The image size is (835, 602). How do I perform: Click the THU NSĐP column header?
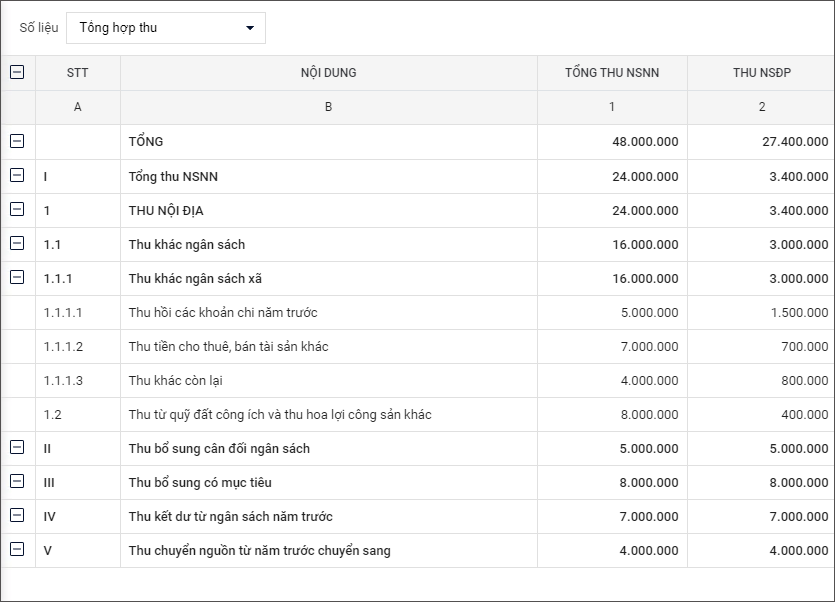pyautogui.click(x=761, y=73)
